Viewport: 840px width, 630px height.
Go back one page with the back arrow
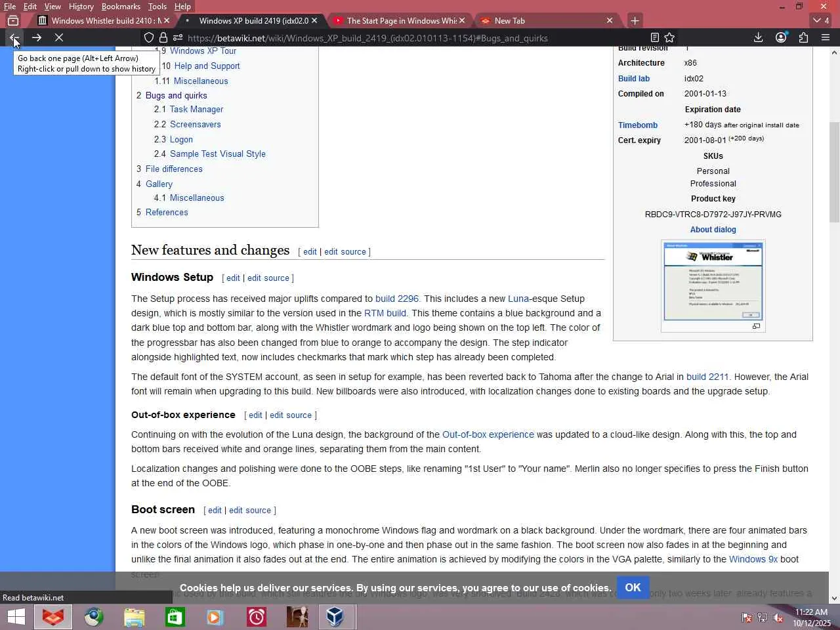(x=14, y=38)
